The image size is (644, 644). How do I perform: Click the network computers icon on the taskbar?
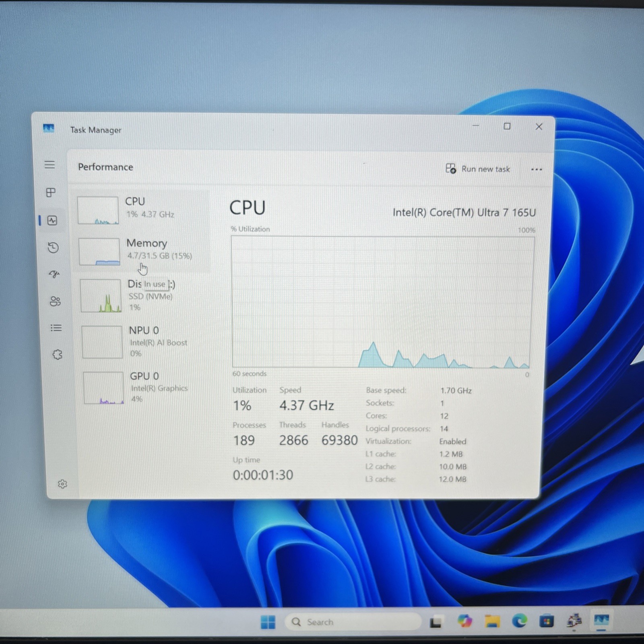click(x=574, y=621)
